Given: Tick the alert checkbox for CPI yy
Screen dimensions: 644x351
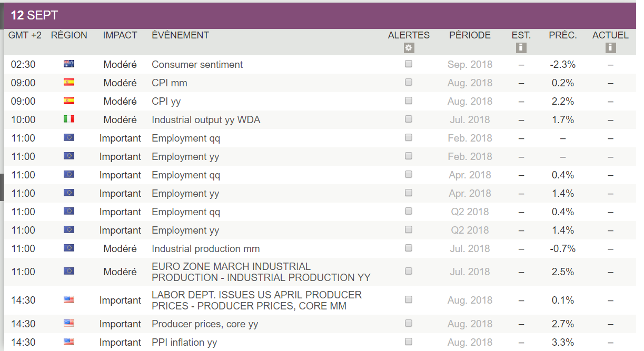Looking at the screenshot, I should [x=409, y=101].
